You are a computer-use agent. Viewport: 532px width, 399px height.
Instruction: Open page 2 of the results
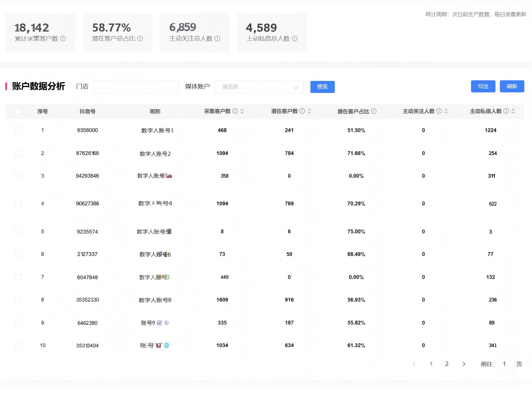click(x=447, y=364)
